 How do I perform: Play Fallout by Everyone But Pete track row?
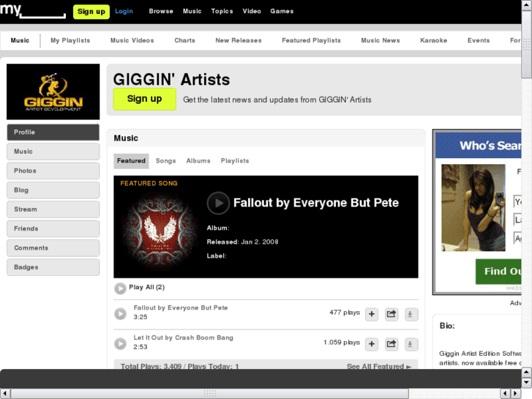[x=120, y=314]
